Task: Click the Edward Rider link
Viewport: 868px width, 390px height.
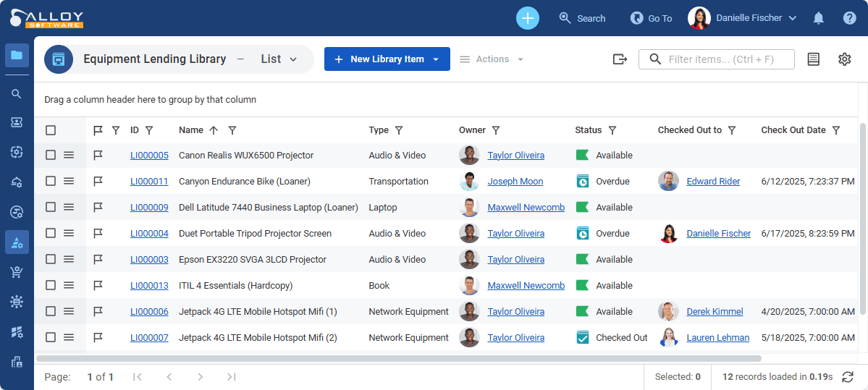Action: coord(713,182)
